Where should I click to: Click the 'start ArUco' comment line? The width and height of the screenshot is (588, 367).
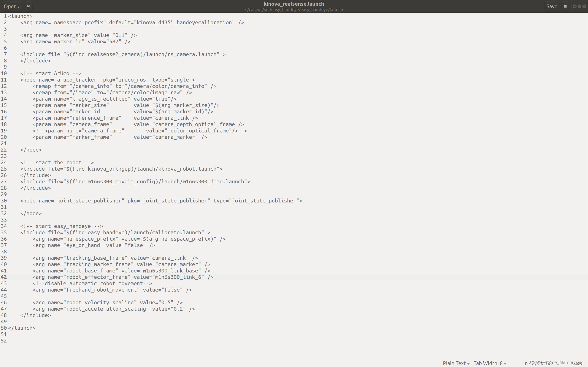tap(51, 73)
